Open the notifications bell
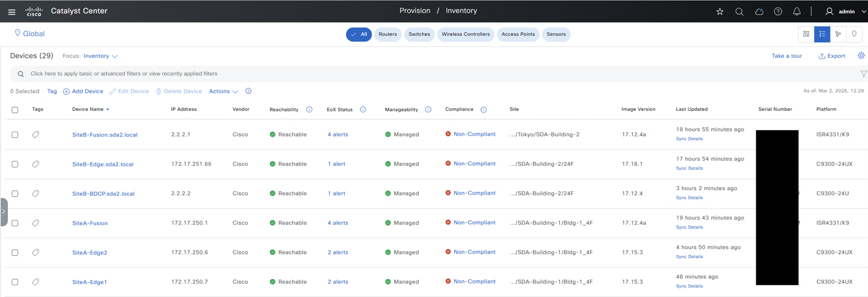Image resolution: width=868 pixels, height=297 pixels. [797, 12]
